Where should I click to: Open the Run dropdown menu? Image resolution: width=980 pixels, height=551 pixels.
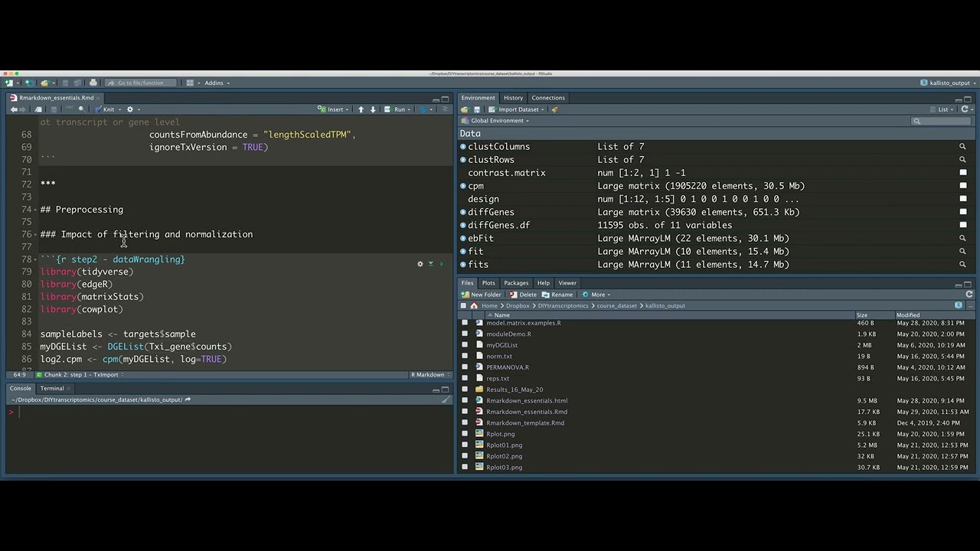(398, 109)
